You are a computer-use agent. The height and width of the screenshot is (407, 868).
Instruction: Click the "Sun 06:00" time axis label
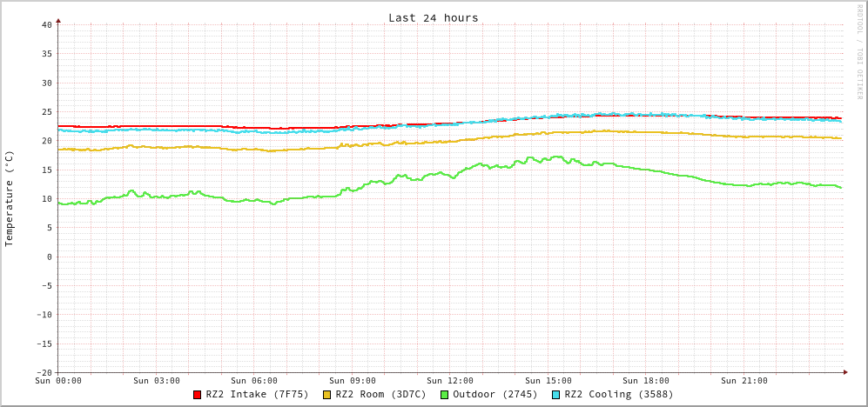(x=254, y=381)
